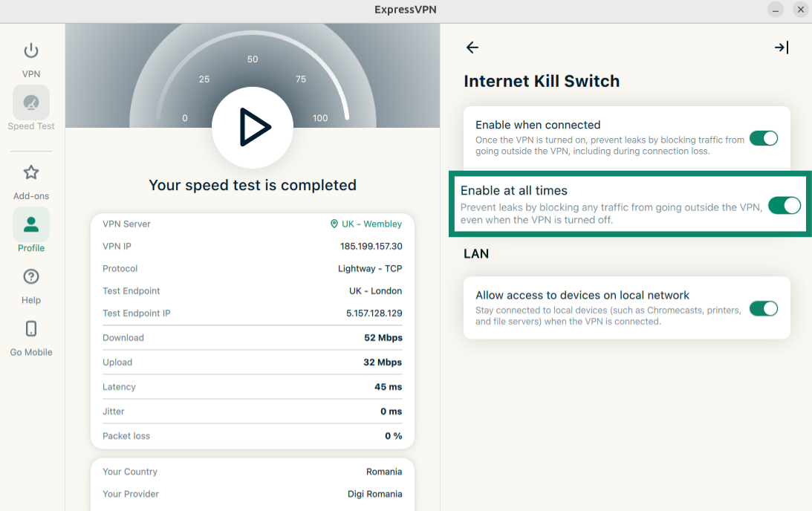
Task: Close the ExpressVPN window
Action: (800, 10)
